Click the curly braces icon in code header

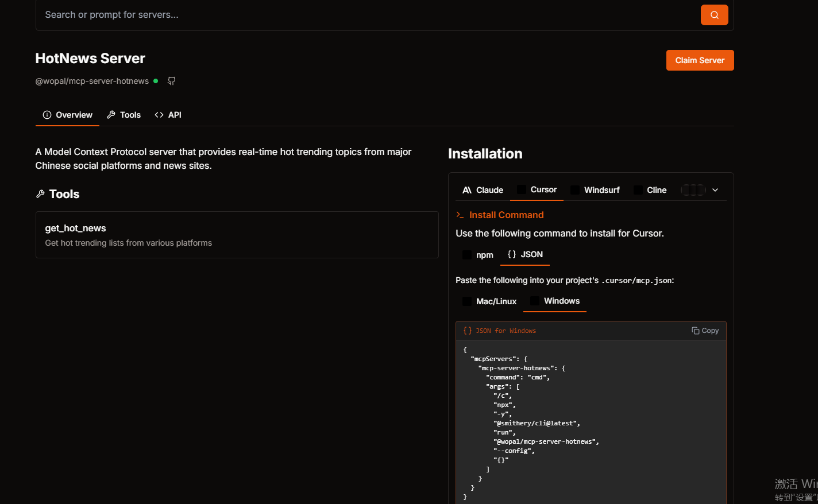click(468, 331)
